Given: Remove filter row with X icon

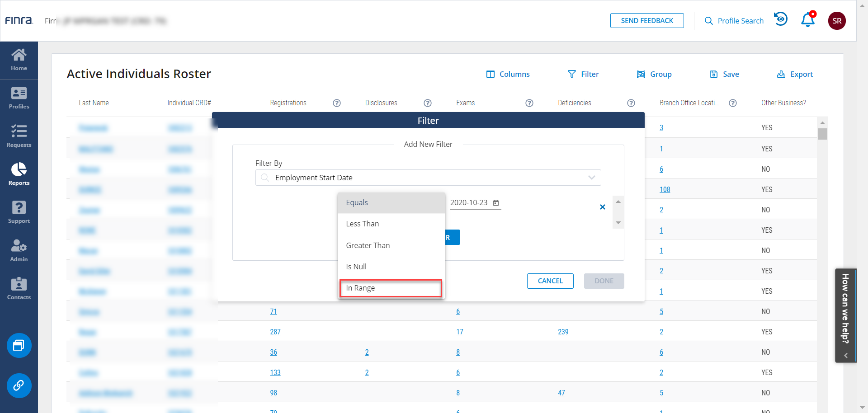Looking at the screenshot, I should (602, 207).
